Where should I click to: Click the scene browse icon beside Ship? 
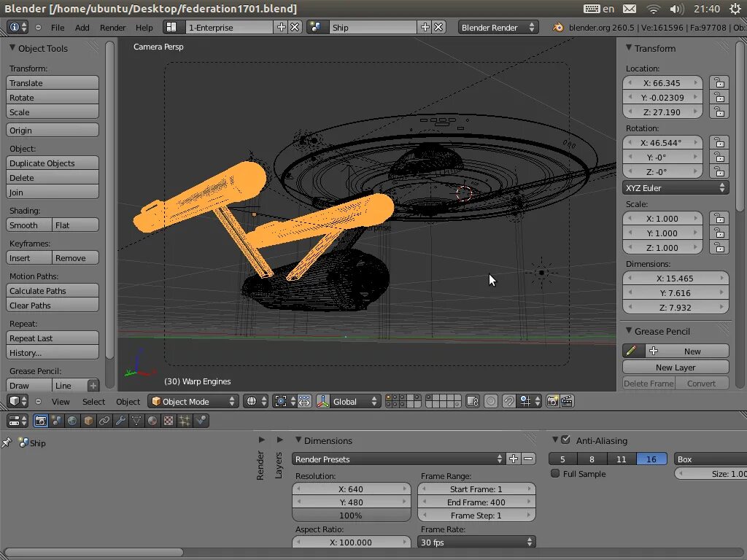[x=316, y=27]
